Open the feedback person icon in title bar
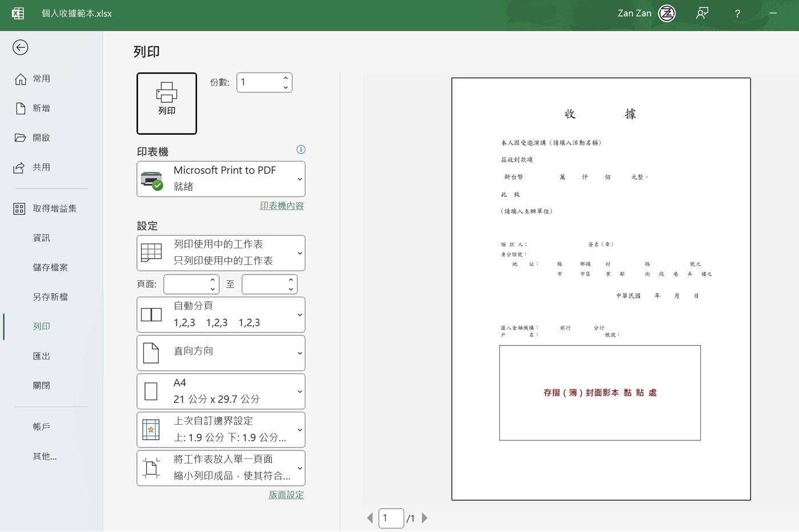Screen dimensions: 799x532 point(702,13)
